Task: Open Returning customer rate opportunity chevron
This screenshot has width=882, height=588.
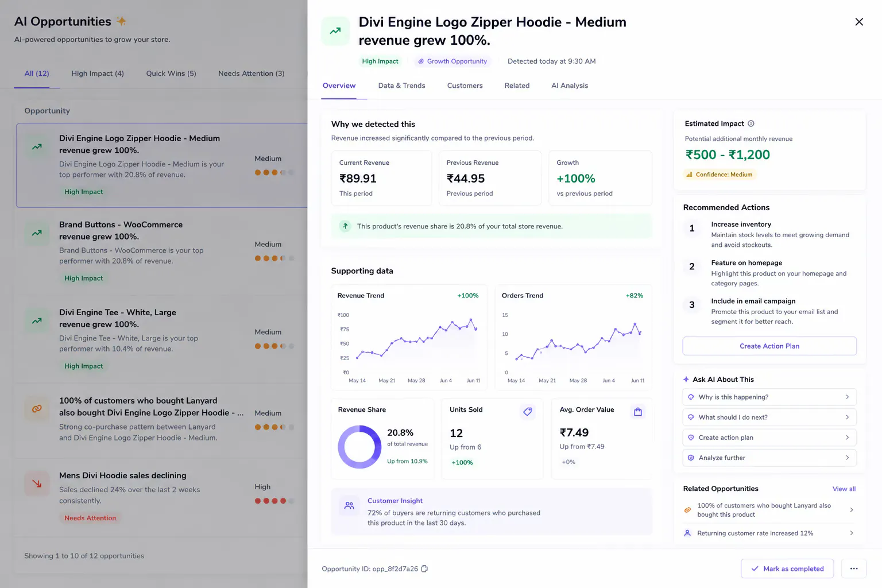Action: pyautogui.click(x=851, y=533)
